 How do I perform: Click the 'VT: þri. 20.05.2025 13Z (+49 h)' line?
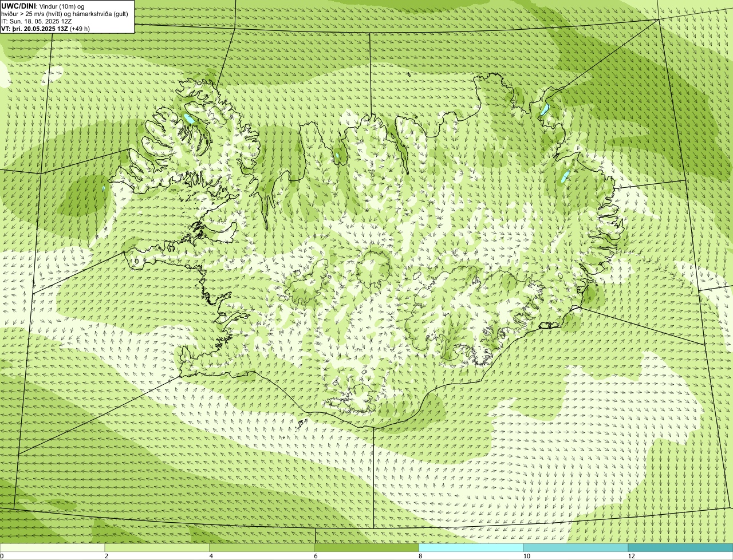[45, 28]
